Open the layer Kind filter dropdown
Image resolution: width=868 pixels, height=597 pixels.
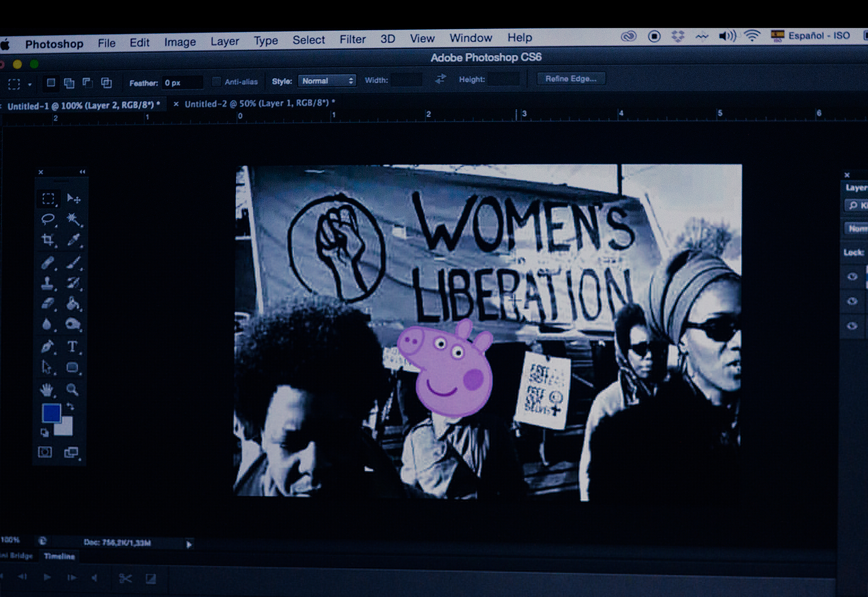(x=857, y=205)
